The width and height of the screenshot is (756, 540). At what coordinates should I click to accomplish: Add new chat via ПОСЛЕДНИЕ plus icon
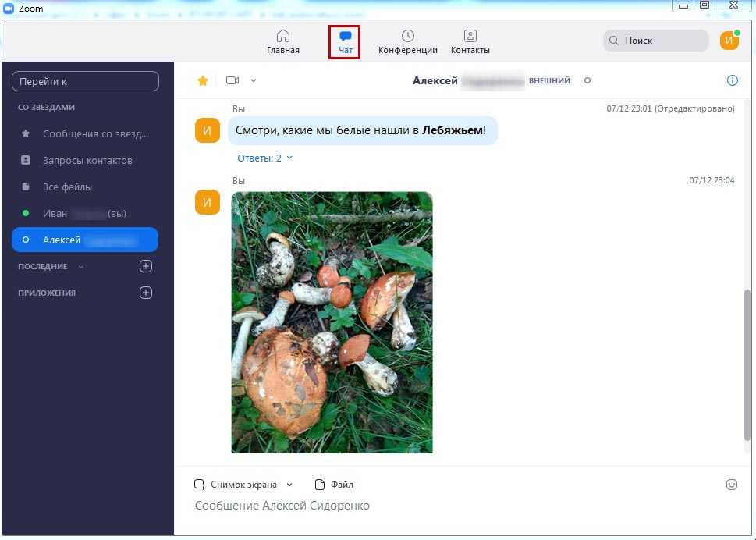pyautogui.click(x=145, y=266)
